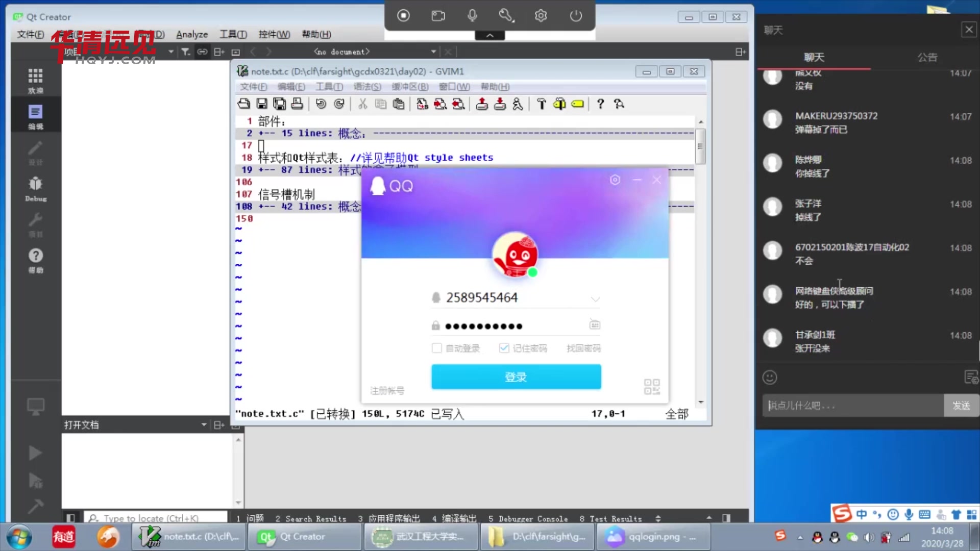Click the find and replace icon in GVIM

[422, 104]
